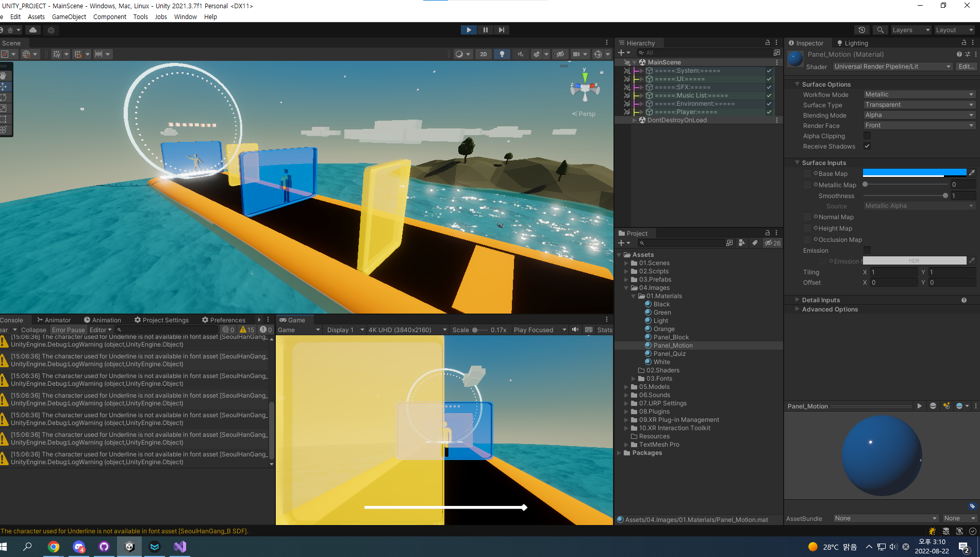Image resolution: width=980 pixels, height=557 pixels.
Task: Select the Rotate tool in Scene
Action: pyautogui.click(x=4, y=97)
